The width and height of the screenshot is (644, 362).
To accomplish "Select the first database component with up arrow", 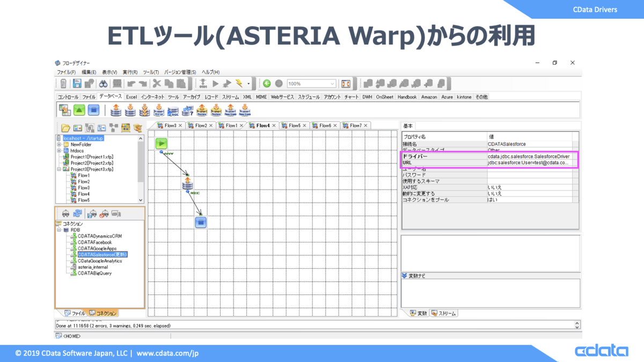I will pos(115,110).
